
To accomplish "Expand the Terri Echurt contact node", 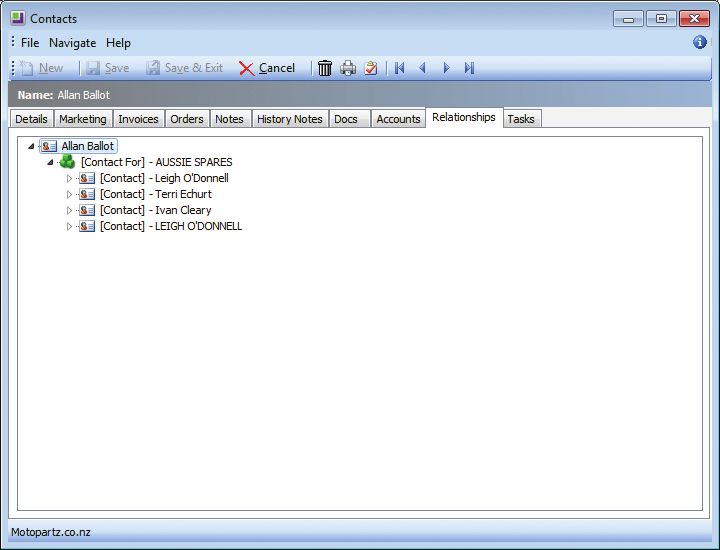I will [x=69, y=194].
